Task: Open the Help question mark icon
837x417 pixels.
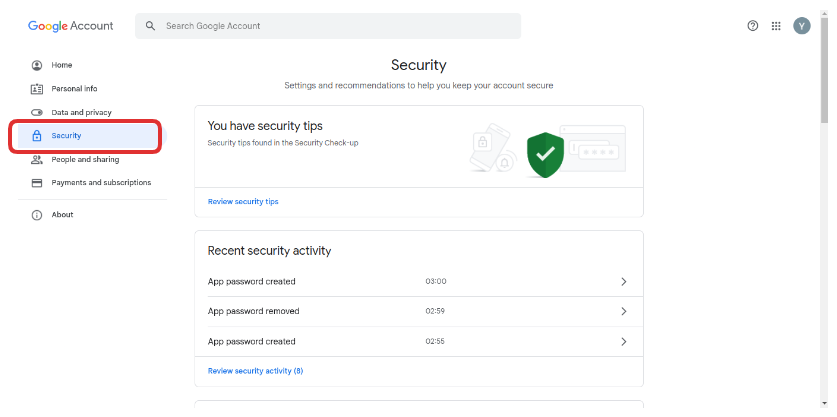Action: click(x=753, y=26)
